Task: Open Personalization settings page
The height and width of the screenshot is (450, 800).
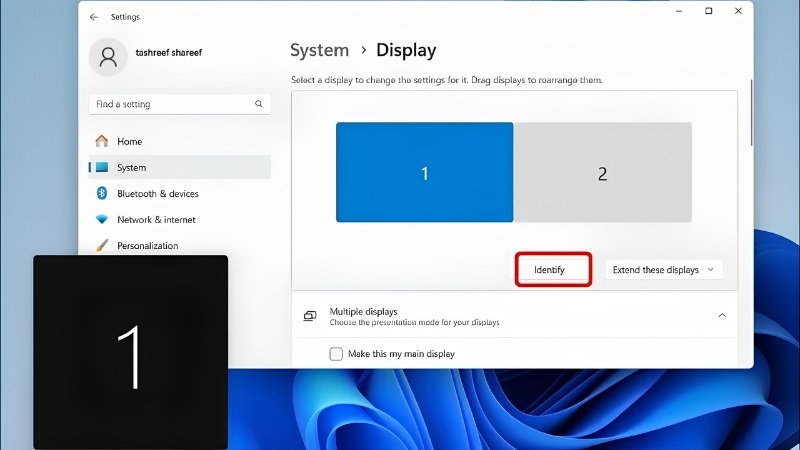Action: click(180, 245)
